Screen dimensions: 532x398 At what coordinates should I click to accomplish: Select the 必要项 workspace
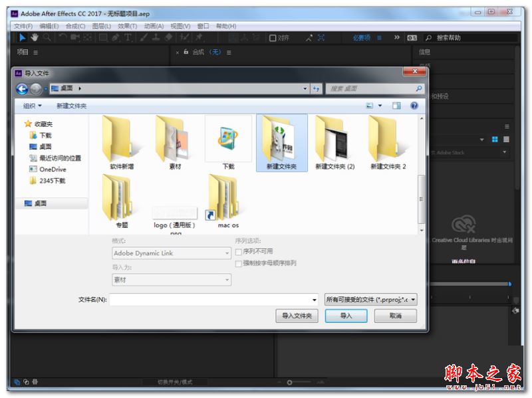click(361, 38)
